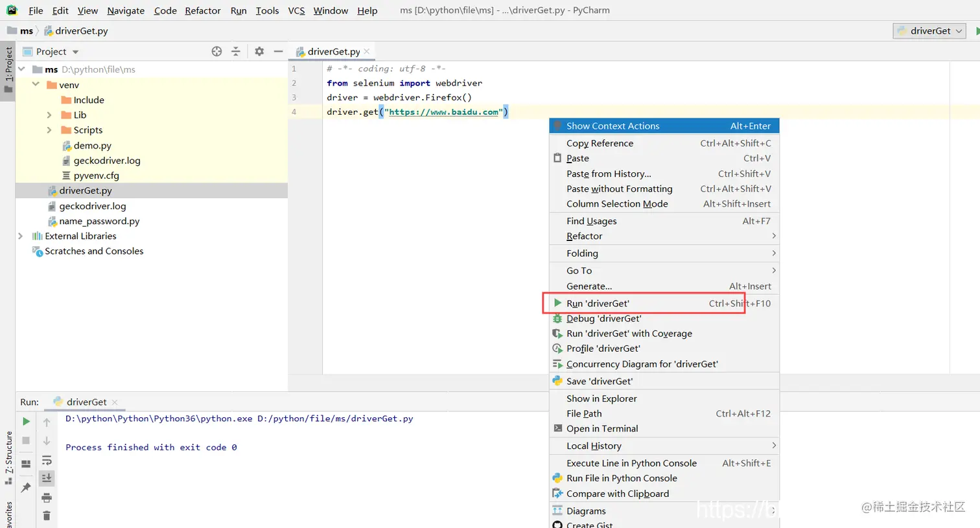Choose Paste in context menu
The width and height of the screenshot is (980, 528).
664,158
